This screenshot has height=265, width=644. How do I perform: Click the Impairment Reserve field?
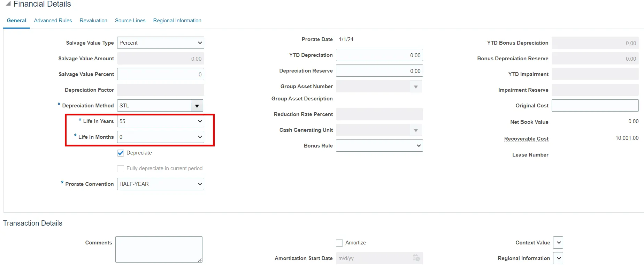point(595,90)
